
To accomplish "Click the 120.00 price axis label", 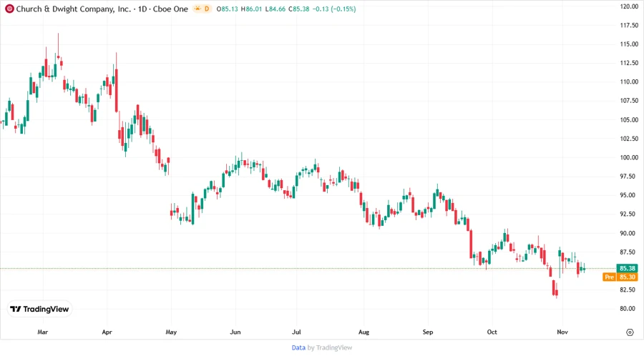I will pos(629,6).
